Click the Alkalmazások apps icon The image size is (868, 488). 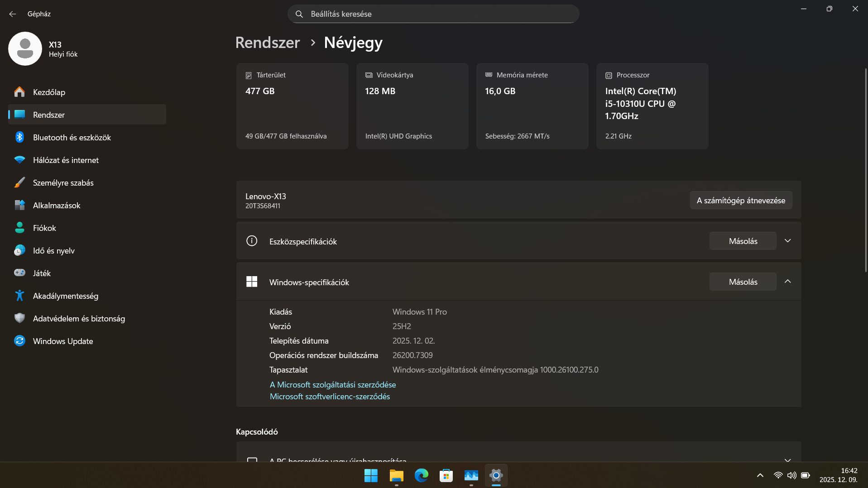pyautogui.click(x=19, y=205)
